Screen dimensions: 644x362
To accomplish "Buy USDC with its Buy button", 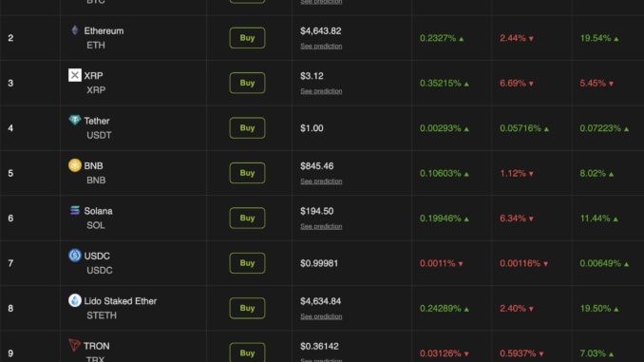I will click(247, 263).
